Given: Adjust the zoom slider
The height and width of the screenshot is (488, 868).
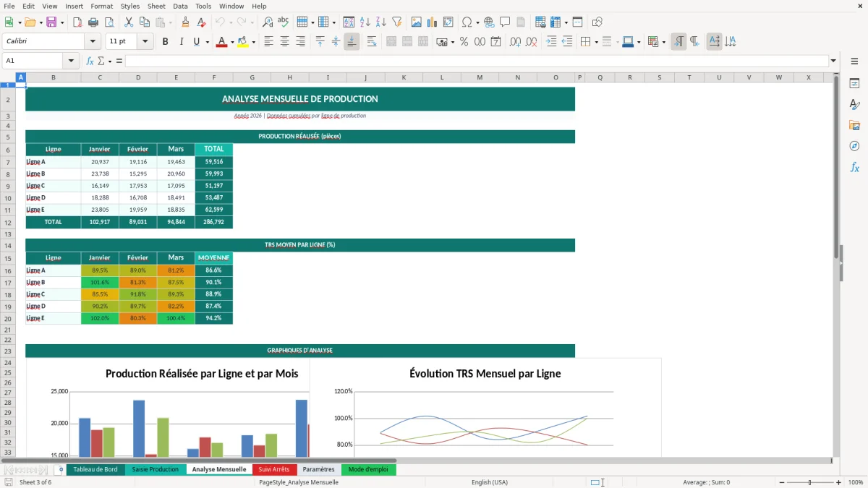Looking at the screenshot, I should click(x=809, y=482).
